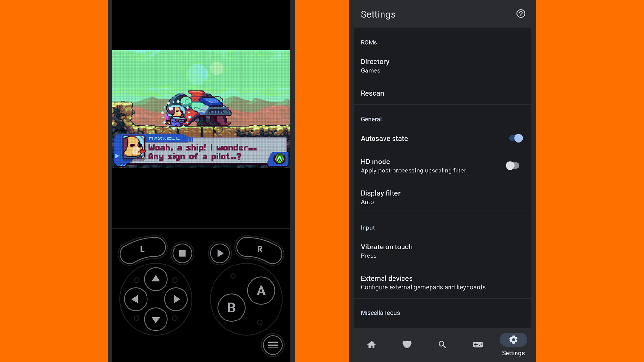The height and width of the screenshot is (362, 644).
Task: Expand the Miscellaneous settings section
Action: (380, 313)
